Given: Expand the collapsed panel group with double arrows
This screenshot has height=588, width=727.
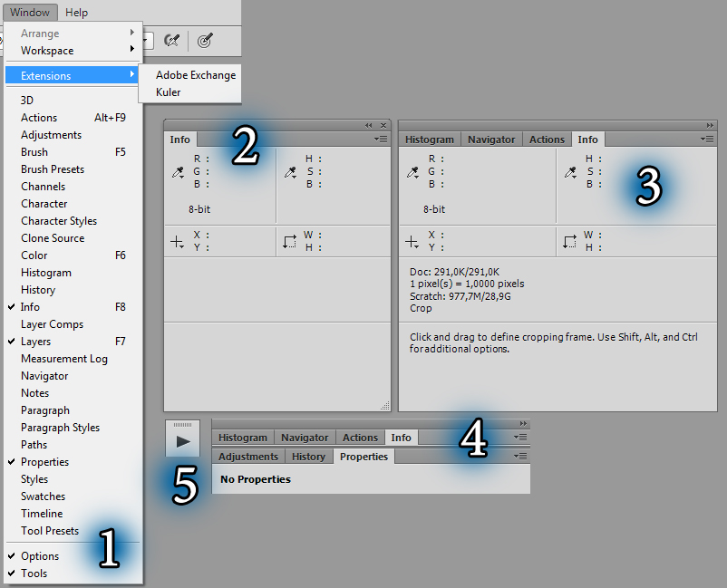Looking at the screenshot, I should click(523, 423).
